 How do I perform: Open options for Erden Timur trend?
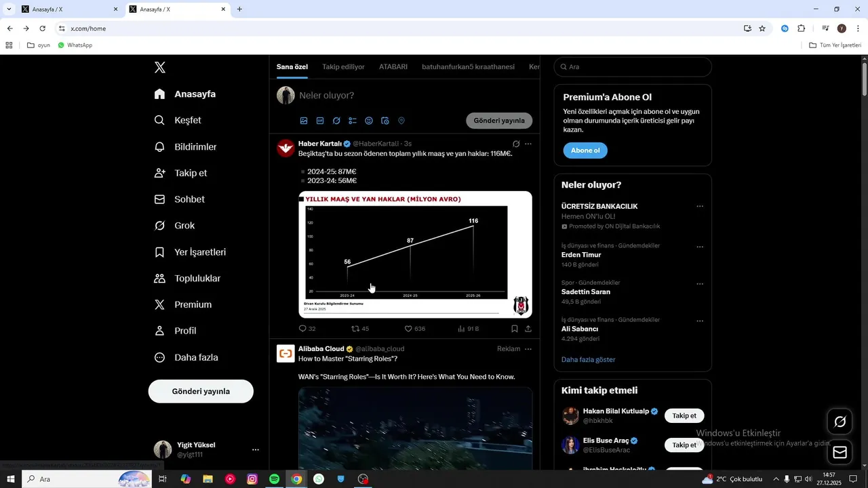coord(700,247)
